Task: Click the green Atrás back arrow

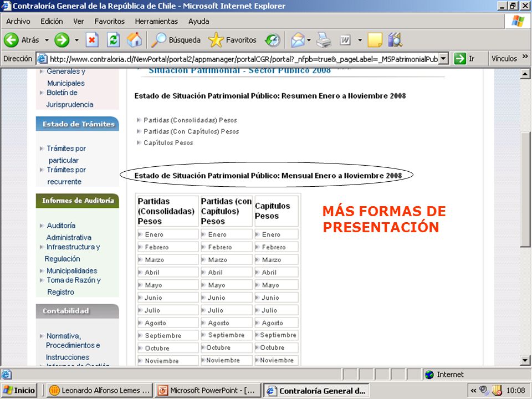Action: 11,40
